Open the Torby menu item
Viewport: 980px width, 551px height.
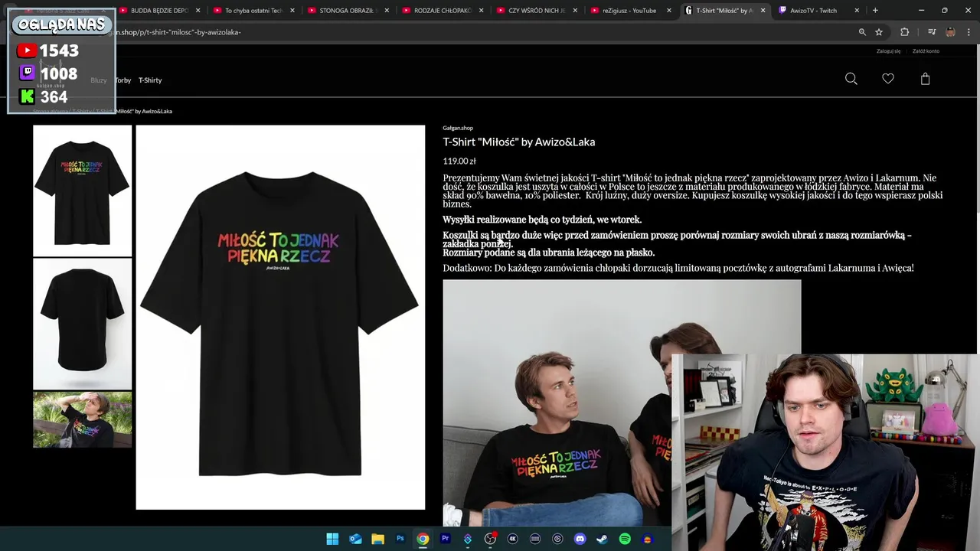122,80
